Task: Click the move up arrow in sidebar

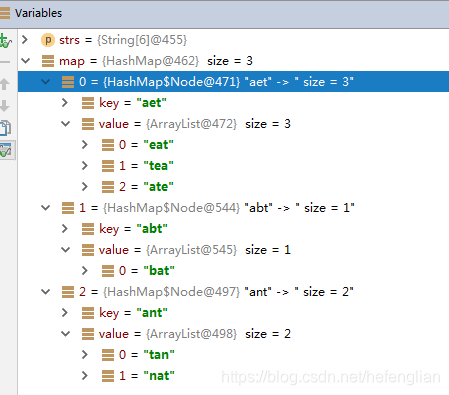Action: click(5, 84)
